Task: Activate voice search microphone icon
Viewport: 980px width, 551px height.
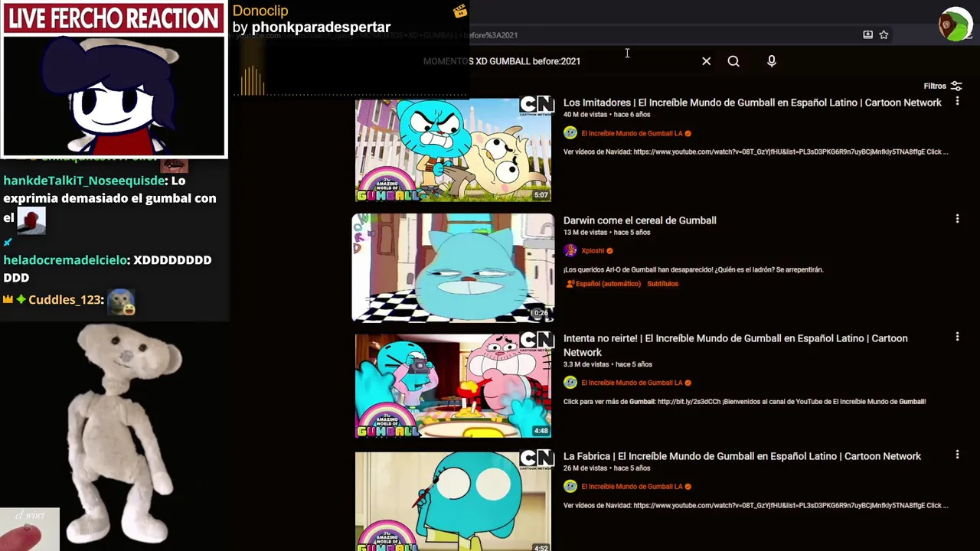Action: pyautogui.click(x=772, y=61)
